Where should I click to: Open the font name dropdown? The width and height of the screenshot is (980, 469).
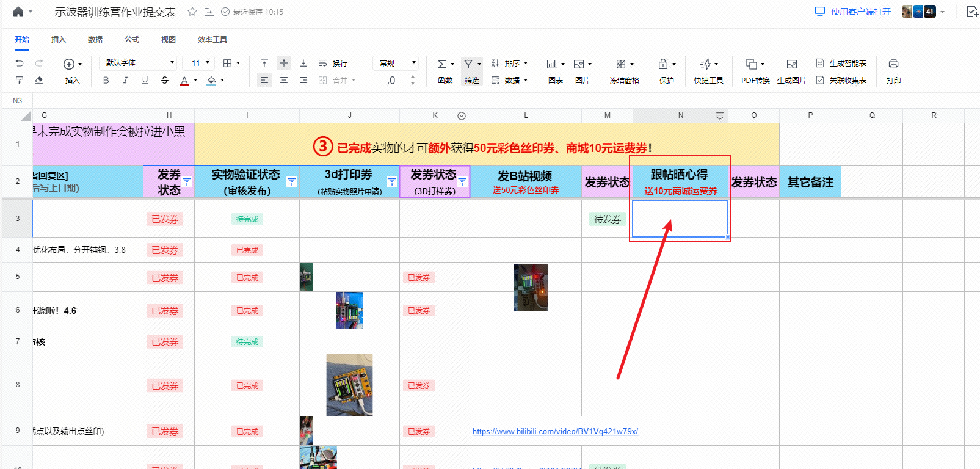click(139, 63)
